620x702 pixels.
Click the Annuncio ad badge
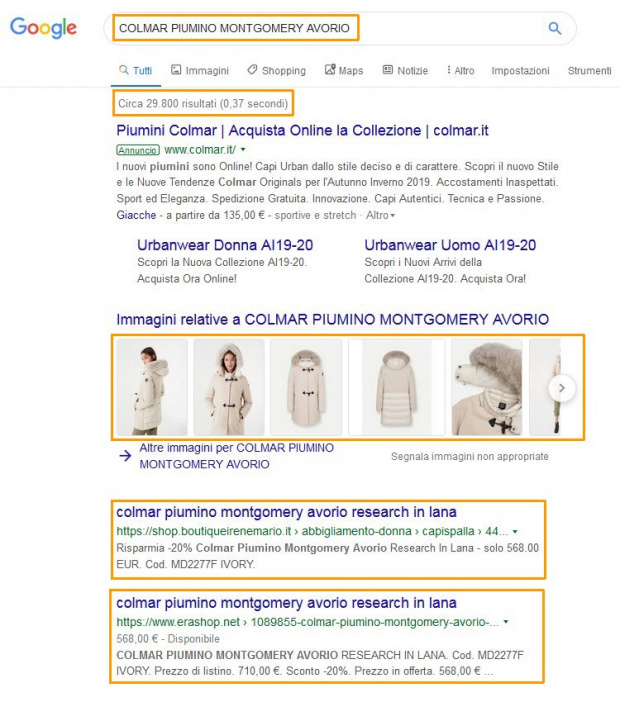click(138, 150)
